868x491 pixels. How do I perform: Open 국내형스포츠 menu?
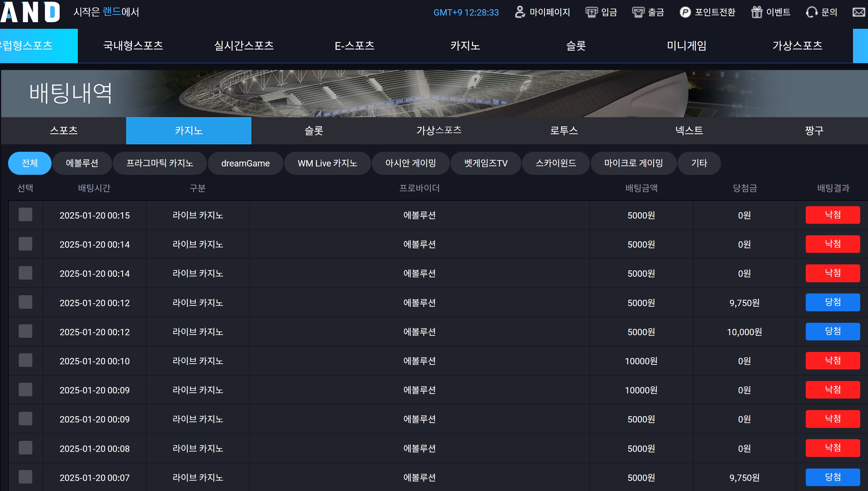pyautogui.click(x=133, y=46)
